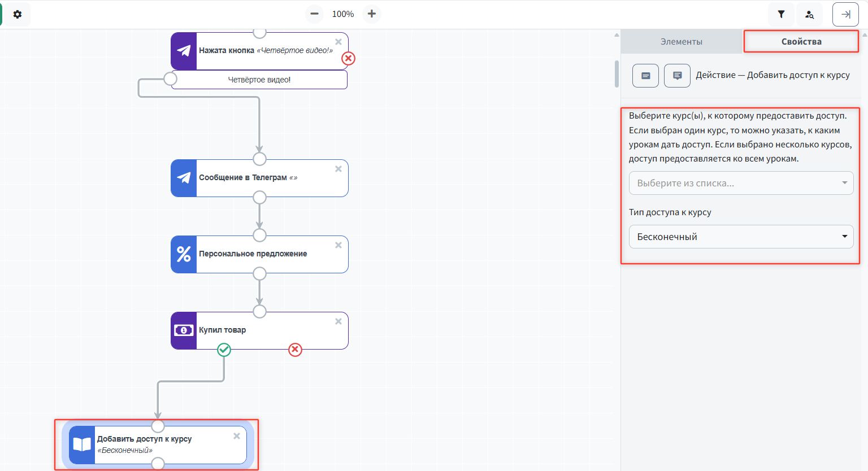
Task: Zoom out with the minus button
Action: 315,14
